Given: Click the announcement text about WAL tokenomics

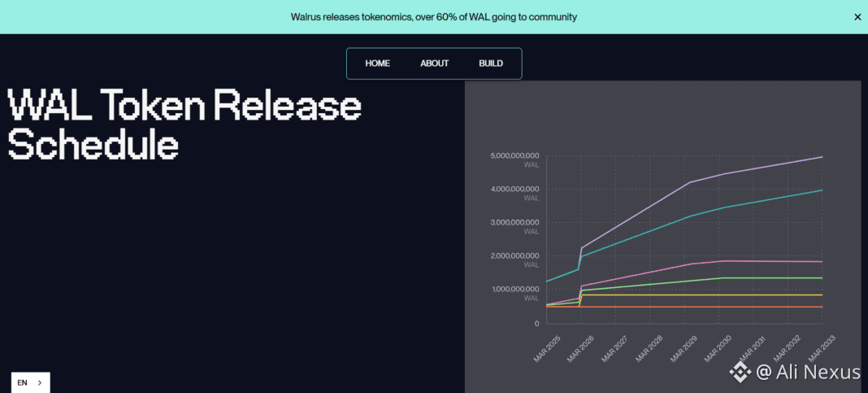Looking at the screenshot, I should pos(434,17).
